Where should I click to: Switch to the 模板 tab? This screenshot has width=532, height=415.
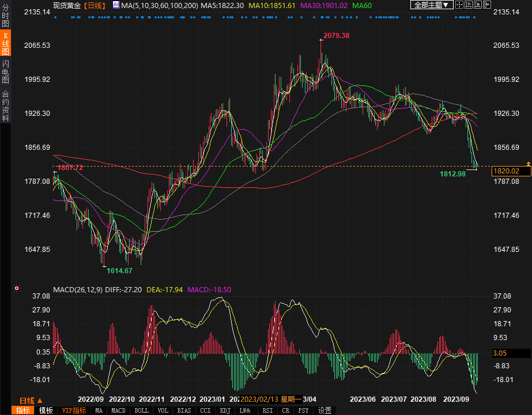coord(46,410)
